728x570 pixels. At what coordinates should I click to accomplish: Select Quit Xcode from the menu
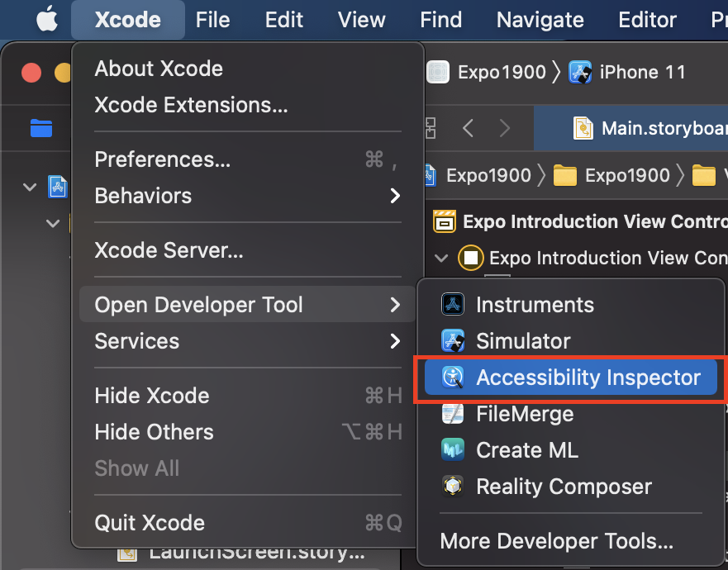(x=149, y=522)
